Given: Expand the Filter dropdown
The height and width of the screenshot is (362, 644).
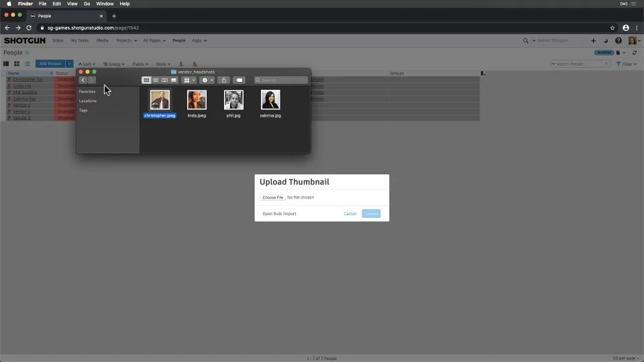Looking at the screenshot, I should pos(627,64).
